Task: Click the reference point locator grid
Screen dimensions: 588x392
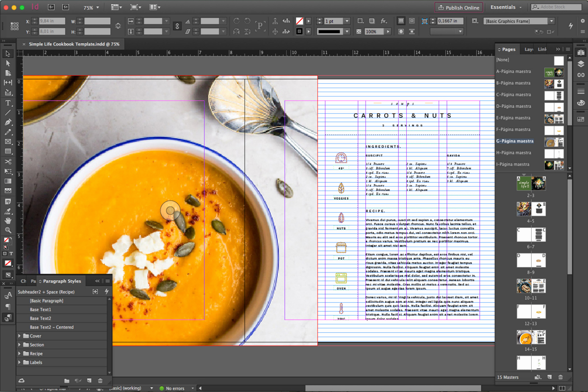Action: click(15, 26)
